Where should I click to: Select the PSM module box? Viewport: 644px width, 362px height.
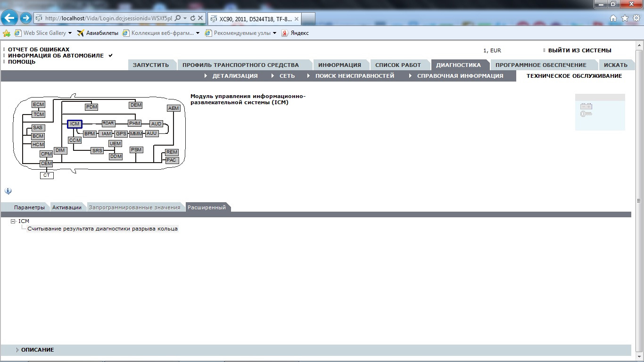click(136, 150)
